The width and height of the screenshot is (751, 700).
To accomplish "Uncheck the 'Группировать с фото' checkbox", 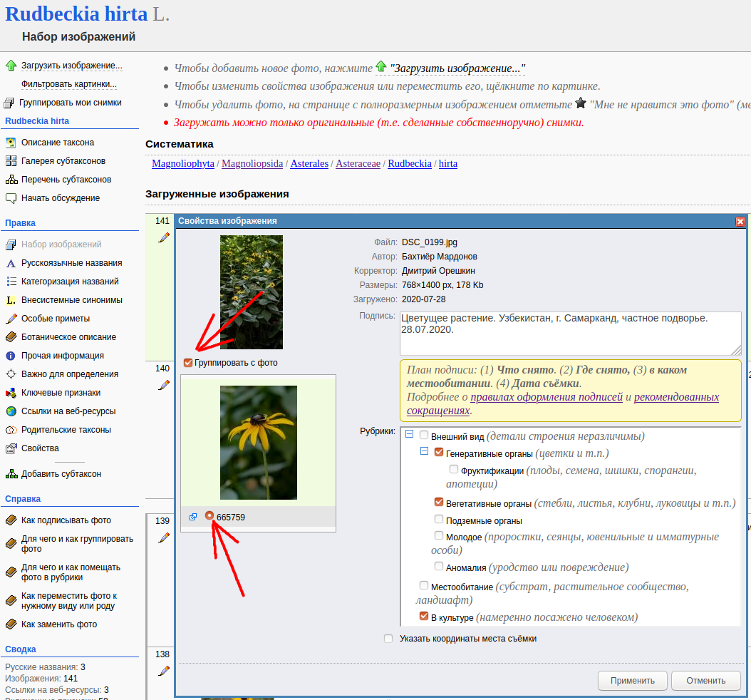I will [188, 363].
